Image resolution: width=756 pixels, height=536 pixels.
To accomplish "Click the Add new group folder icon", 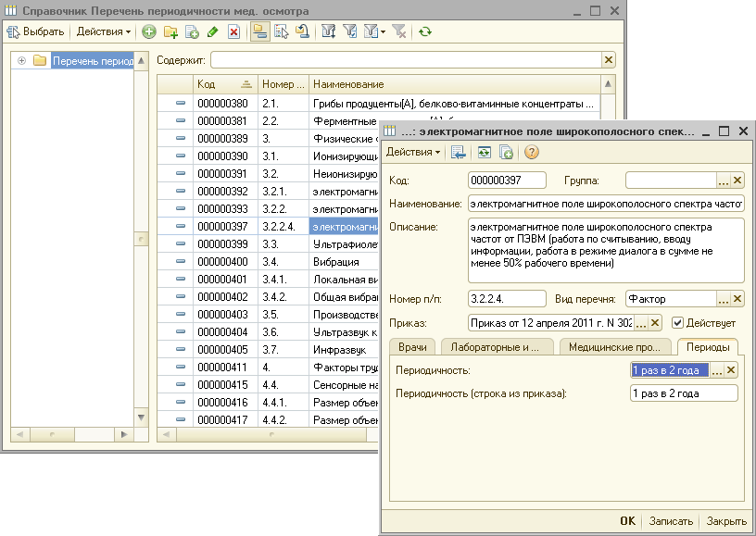I will (x=170, y=31).
